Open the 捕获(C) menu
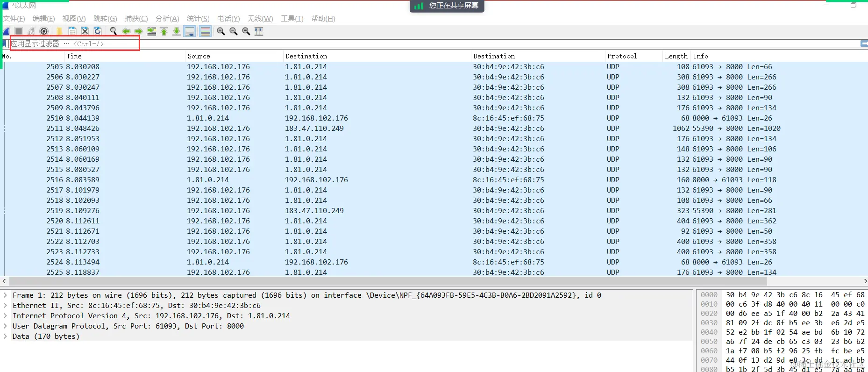Image resolution: width=868 pixels, height=372 pixels. (136, 19)
